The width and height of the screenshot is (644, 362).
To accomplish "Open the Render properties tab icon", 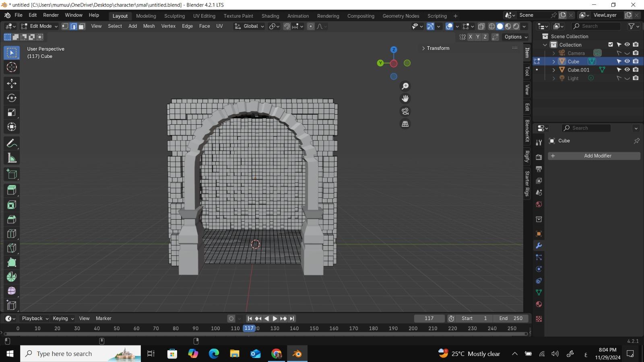I will [539, 157].
